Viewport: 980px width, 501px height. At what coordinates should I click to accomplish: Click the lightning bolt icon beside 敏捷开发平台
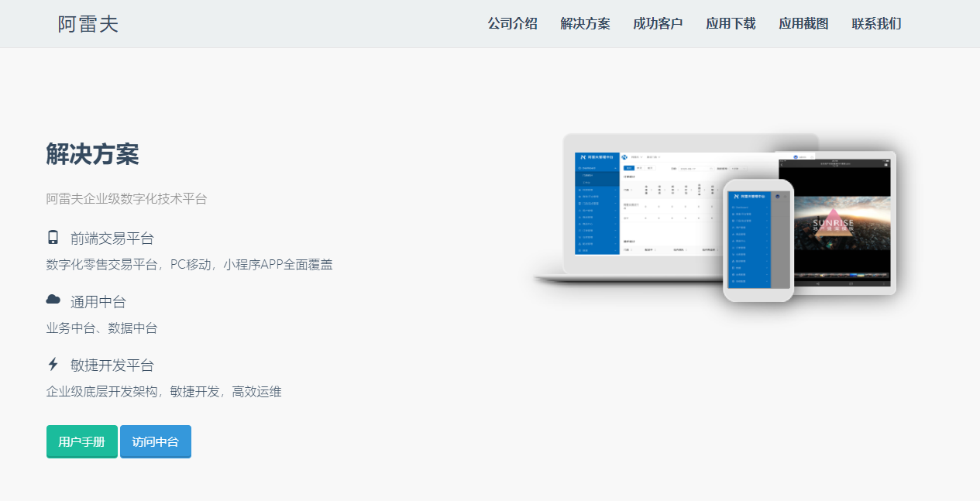pyautogui.click(x=53, y=364)
